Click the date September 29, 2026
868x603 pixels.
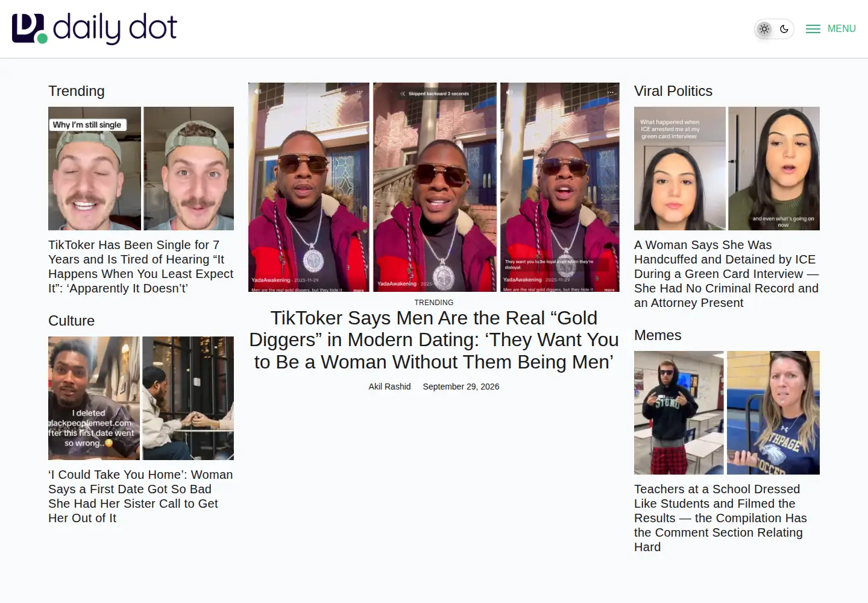461,387
